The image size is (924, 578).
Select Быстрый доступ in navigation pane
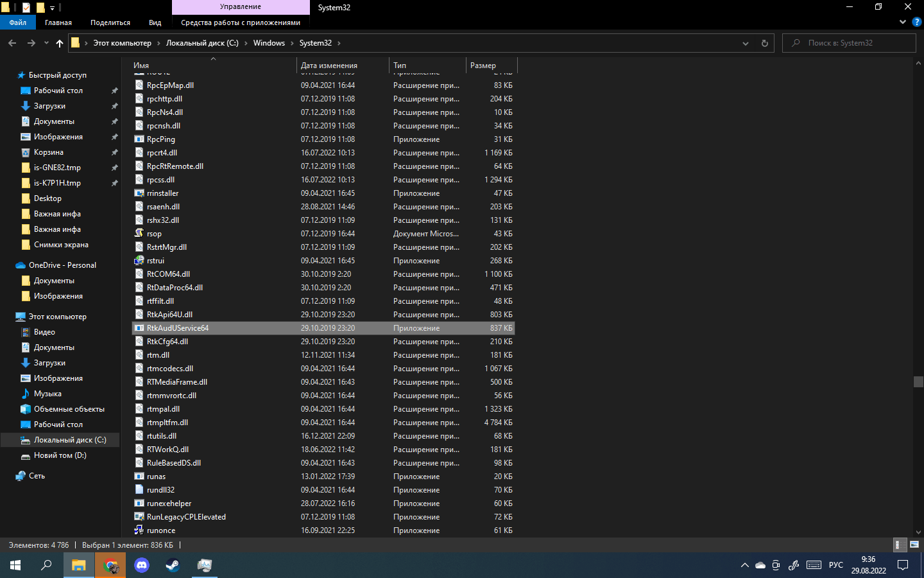point(58,75)
